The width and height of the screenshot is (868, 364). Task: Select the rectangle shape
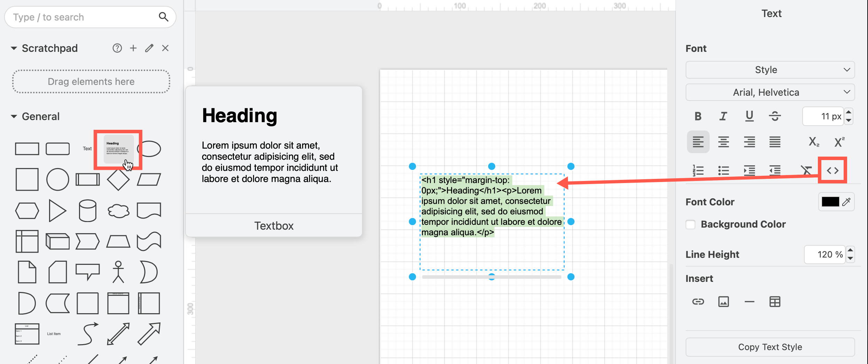tap(27, 149)
